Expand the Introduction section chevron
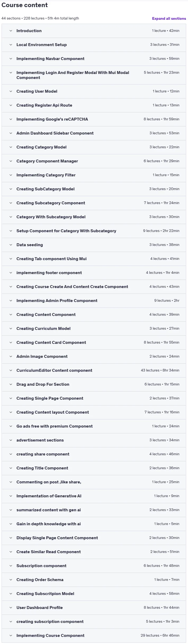Screen dimensions: 188x644 11,31
